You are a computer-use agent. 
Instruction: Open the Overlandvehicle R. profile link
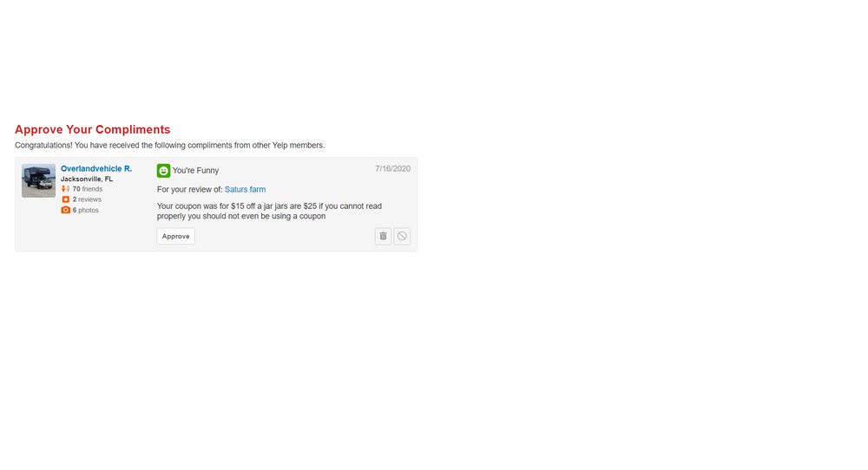coord(96,168)
